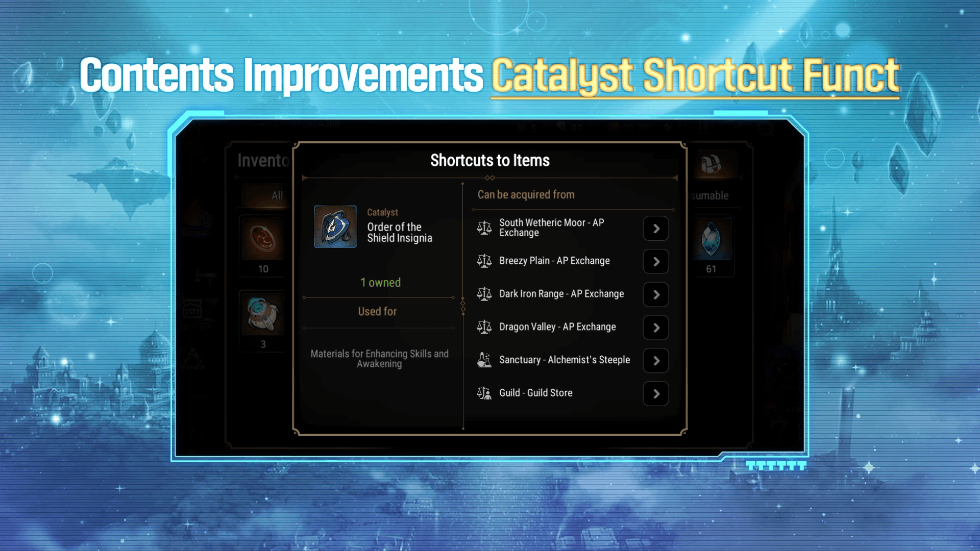
Task: Select the Guild Store exchange icon
Action: (483, 393)
